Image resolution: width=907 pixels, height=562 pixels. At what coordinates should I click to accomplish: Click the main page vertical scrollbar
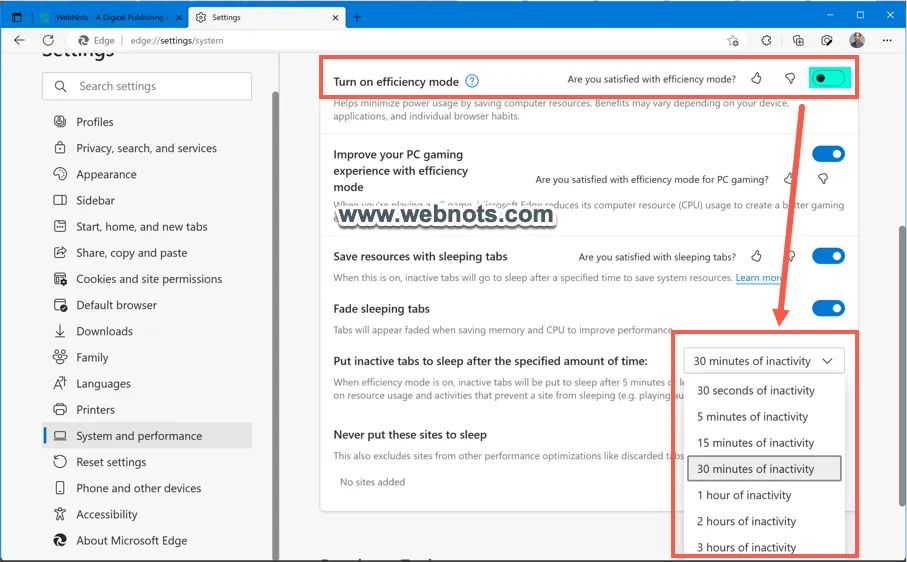click(x=902, y=364)
